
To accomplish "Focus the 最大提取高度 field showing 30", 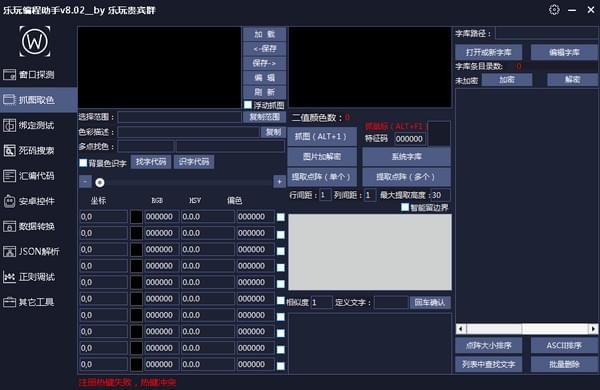I will click(x=440, y=195).
